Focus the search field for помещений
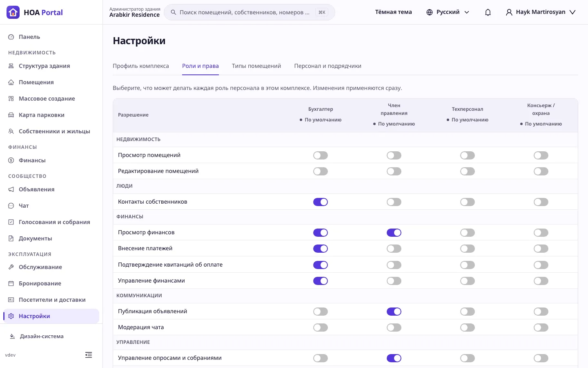Viewport: 588px width, 368px height. point(249,12)
